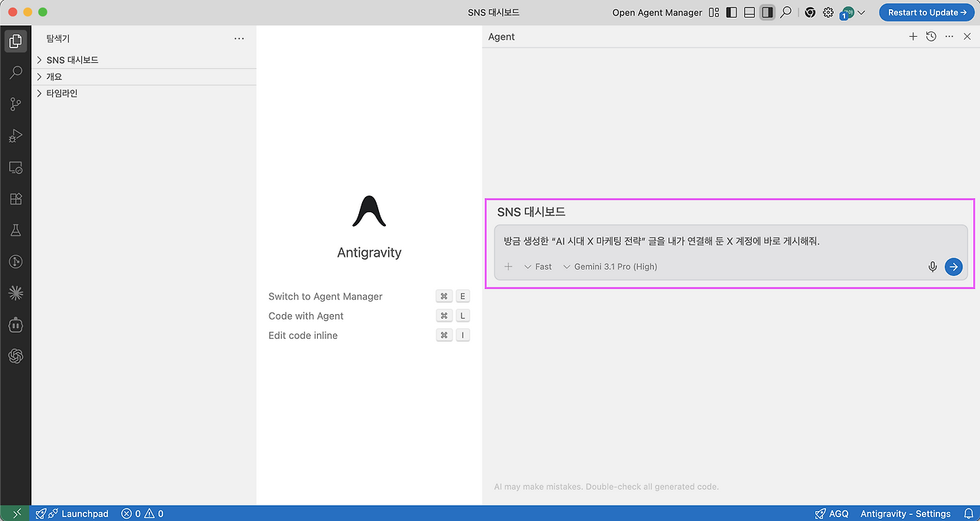
Task: Open the Claude starburst icon in activity bar
Action: tap(15, 293)
